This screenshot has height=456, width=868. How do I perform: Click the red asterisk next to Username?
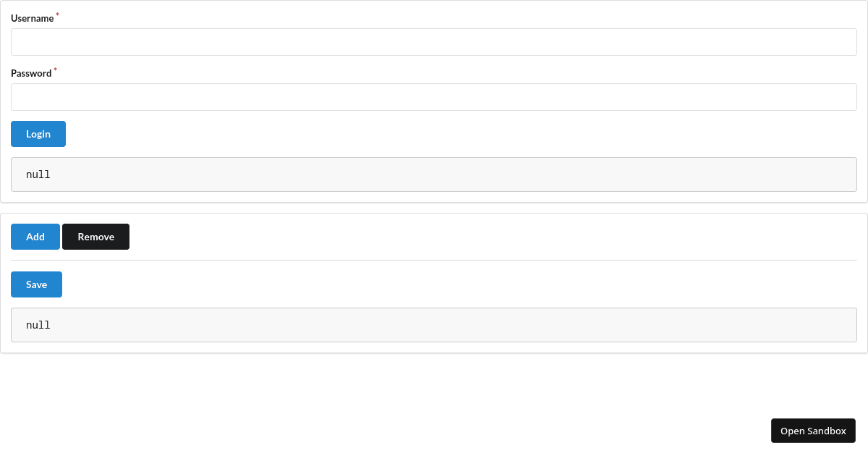(x=56, y=13)
